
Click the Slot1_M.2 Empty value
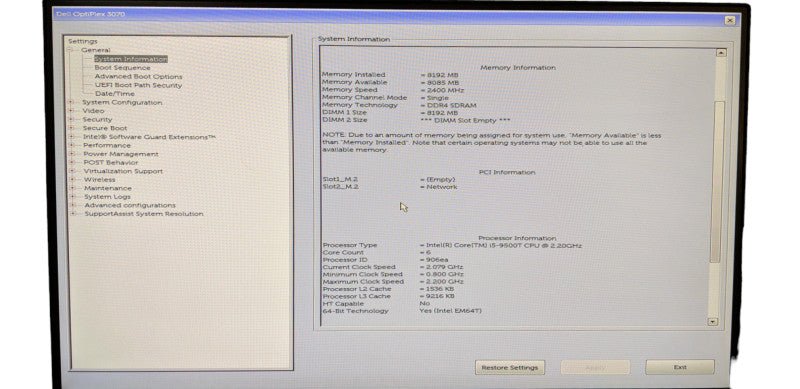(438, 180)
